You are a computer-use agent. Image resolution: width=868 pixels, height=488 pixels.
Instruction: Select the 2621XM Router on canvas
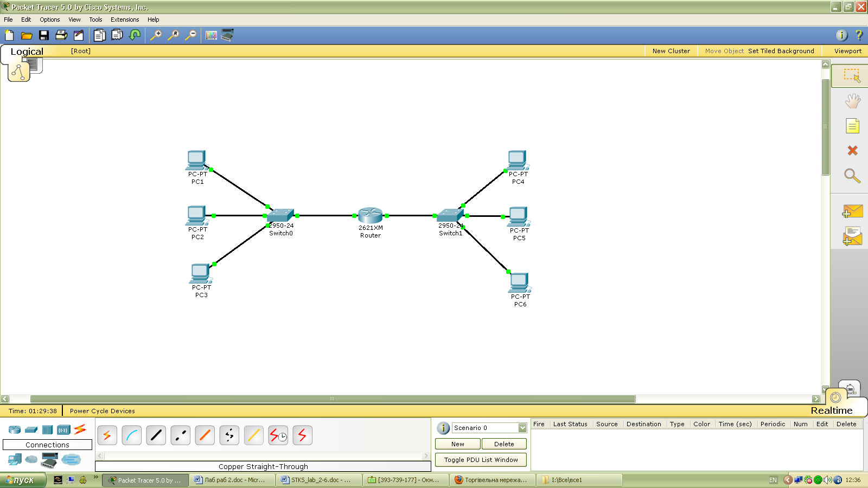point(371,215)
